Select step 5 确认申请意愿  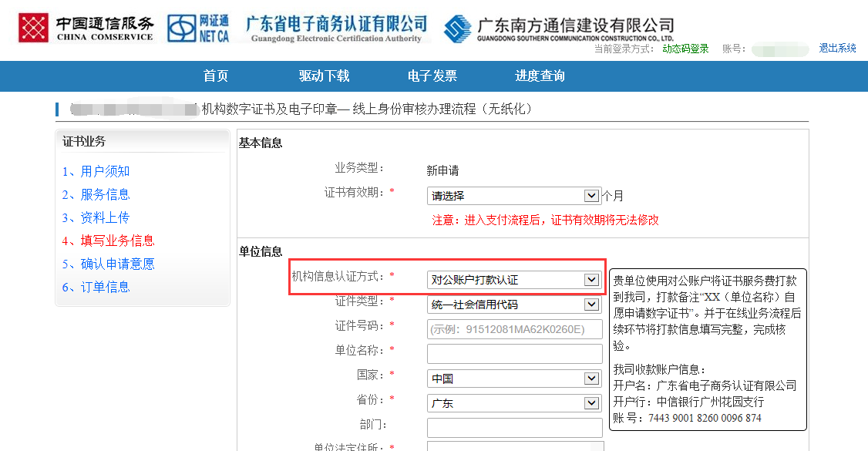pos(108,264)
